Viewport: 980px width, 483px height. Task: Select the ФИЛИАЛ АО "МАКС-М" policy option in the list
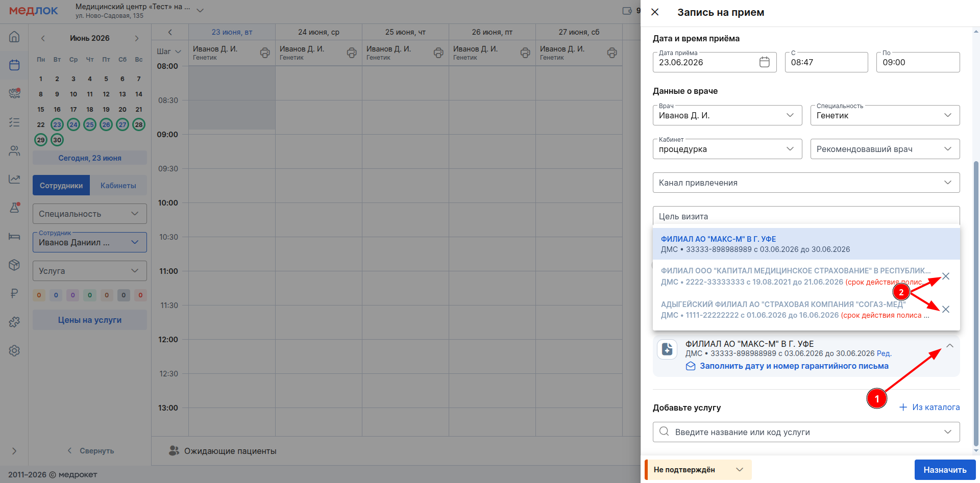(x=806, y=244)
